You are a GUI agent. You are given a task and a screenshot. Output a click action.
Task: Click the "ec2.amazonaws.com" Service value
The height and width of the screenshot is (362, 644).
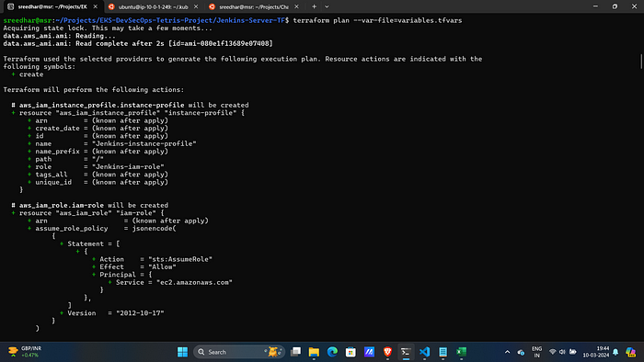tap(194, 282)
